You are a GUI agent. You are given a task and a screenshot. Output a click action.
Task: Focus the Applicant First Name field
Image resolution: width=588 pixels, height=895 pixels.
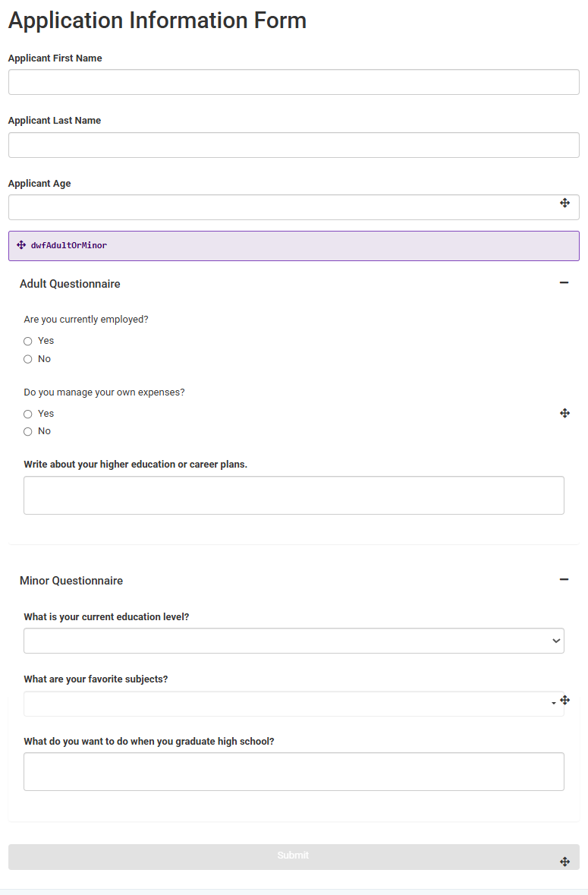[294, 83]
